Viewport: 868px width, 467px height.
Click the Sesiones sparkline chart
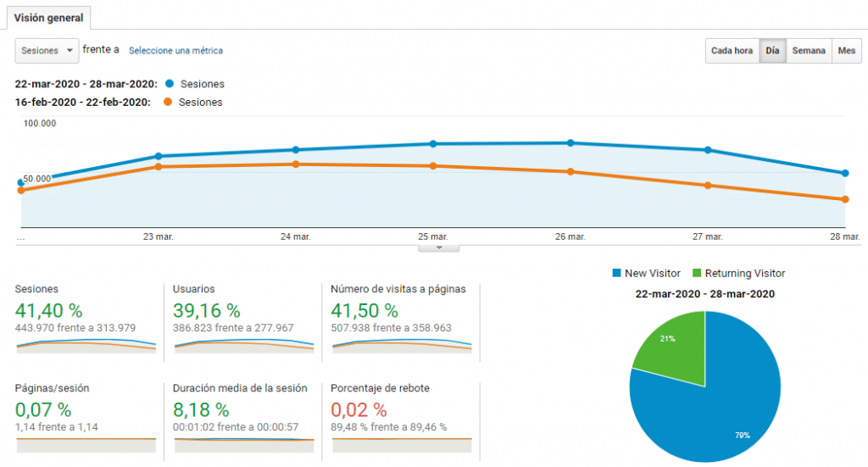pyautogui.click(x=86, y=347)
